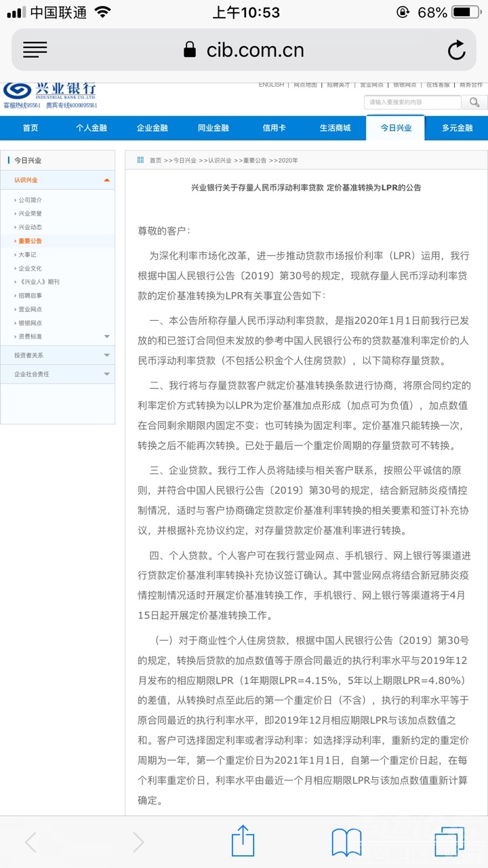Open 兴业动态 in the sidebar
Image resolution: width=488 pixels, height=868 pixels.
[30, 227]
